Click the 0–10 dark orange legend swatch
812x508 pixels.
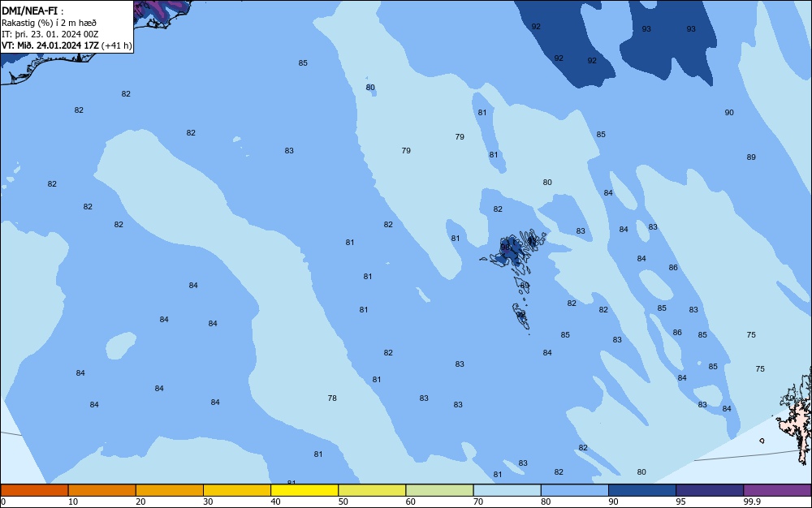tap(34, 490)
